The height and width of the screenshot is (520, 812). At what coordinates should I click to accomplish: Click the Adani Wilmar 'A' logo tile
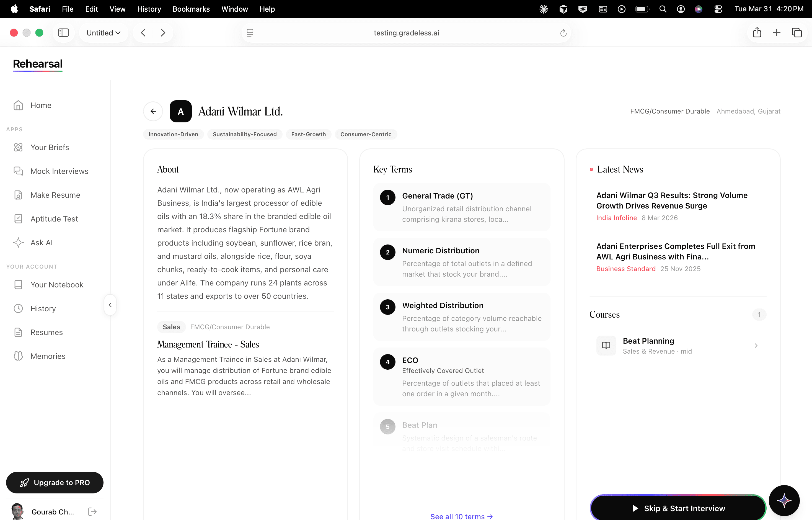click(x=180, y=111)
